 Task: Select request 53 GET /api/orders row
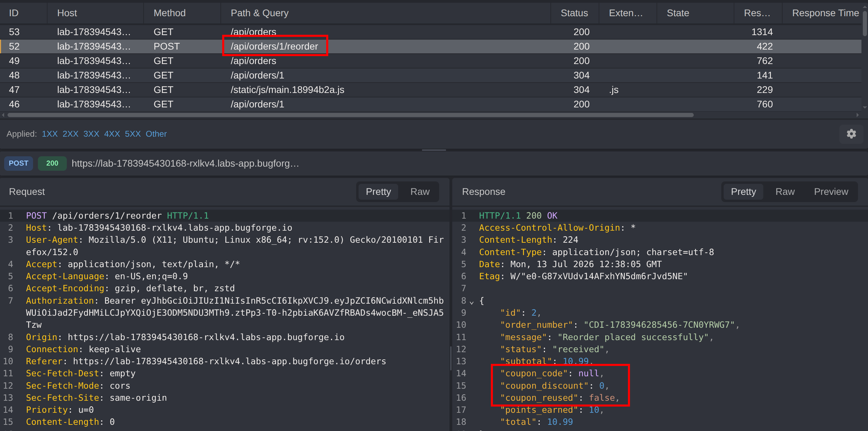(x=431, y=32)
